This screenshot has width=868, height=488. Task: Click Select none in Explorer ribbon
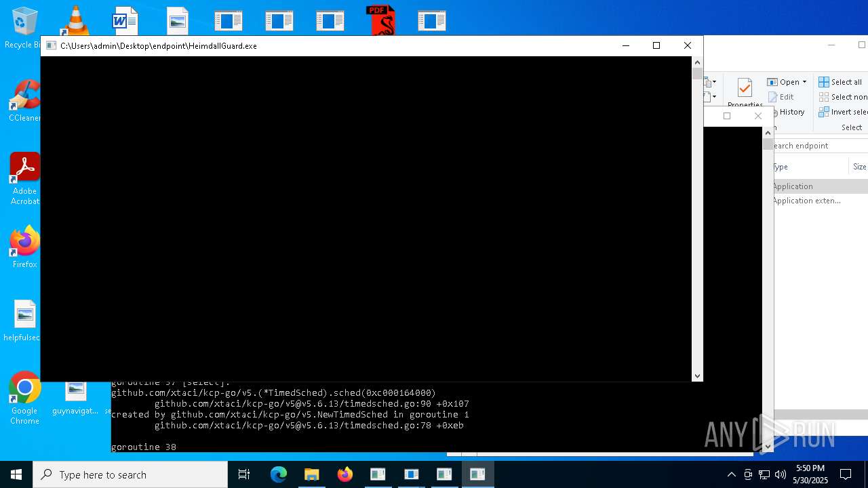tap(843, 97)
